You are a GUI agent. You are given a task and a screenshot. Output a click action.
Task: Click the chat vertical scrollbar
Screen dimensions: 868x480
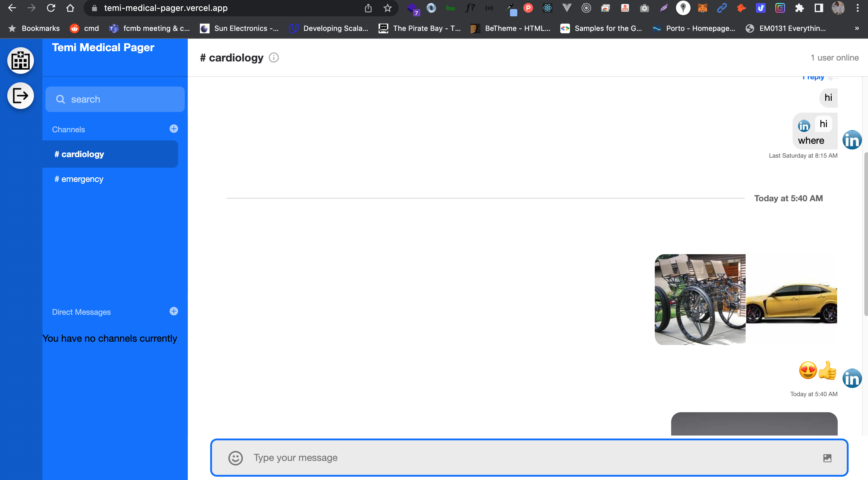[865, 234]
